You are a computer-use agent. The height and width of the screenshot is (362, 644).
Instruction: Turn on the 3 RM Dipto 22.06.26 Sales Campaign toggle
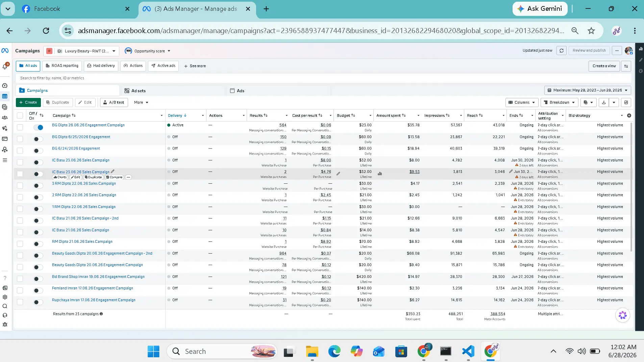tap(38, 186)
